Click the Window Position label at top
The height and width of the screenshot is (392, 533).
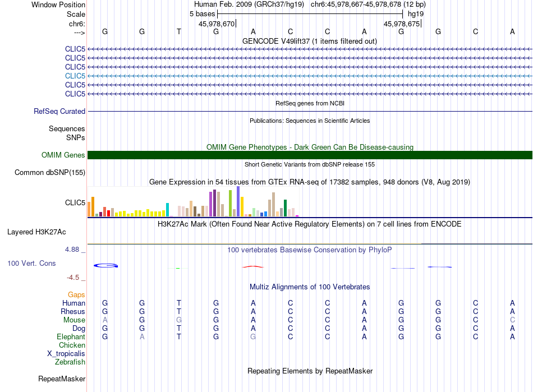pyautogui.click(x=58, y=4)
